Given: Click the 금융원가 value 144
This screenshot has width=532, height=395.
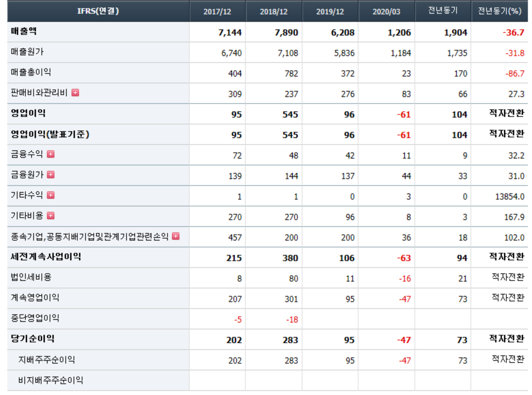Looking at the screenshot, I should click(292, 176).
